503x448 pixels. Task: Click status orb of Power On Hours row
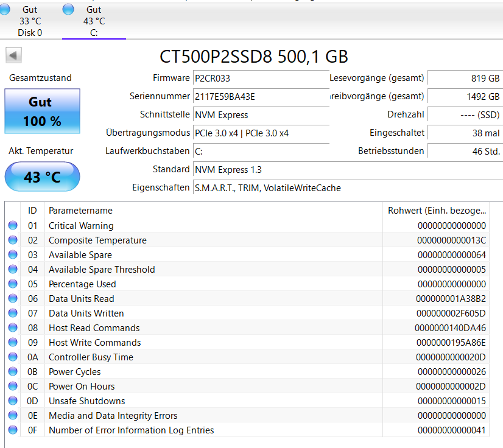(x=13, y=386)
